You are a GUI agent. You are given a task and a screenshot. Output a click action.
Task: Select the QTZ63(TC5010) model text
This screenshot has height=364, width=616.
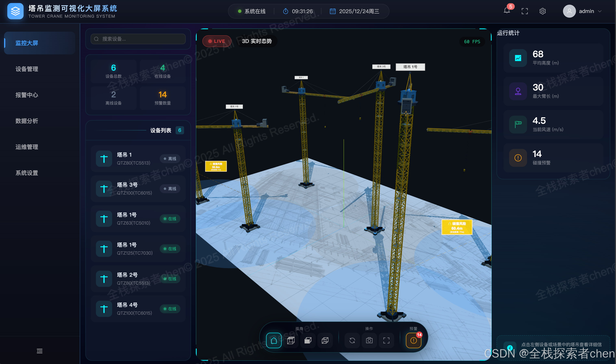click(133, 223)
